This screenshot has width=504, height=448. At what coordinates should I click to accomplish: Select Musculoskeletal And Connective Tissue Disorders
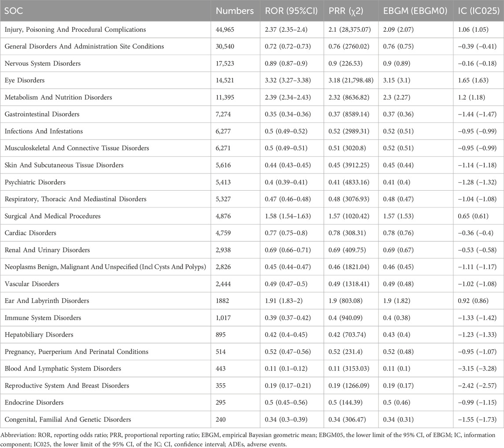point(77,148)
